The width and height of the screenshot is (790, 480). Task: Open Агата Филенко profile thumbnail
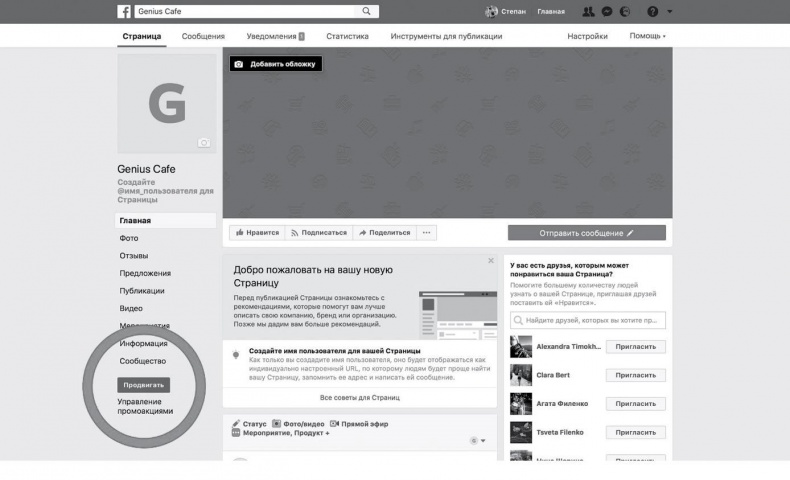coord(521,403)
